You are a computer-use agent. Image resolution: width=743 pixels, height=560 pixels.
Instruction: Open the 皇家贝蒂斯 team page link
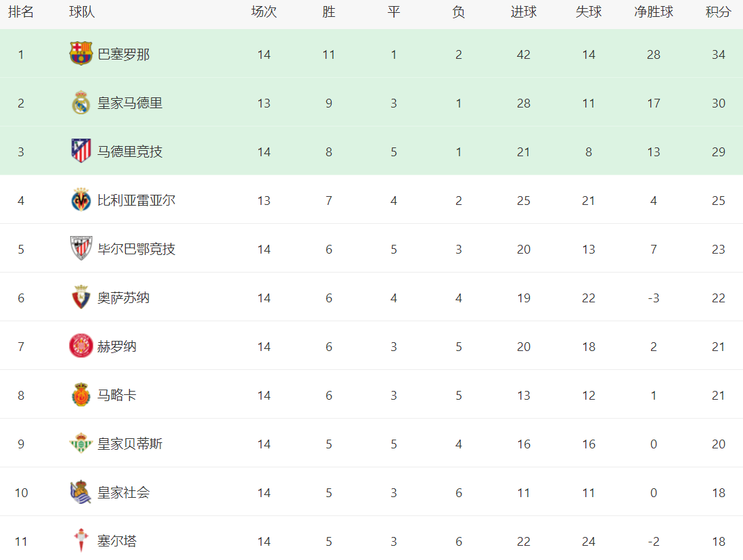click(130, 444)
